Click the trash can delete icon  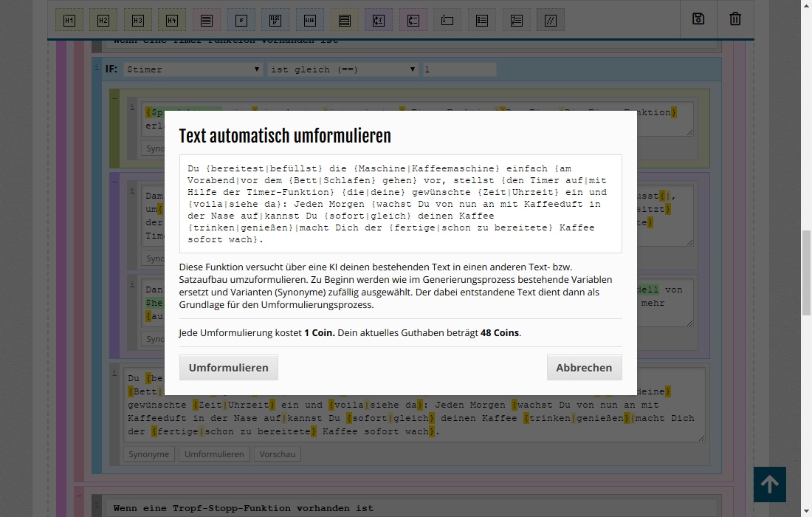tap(735, 19)
